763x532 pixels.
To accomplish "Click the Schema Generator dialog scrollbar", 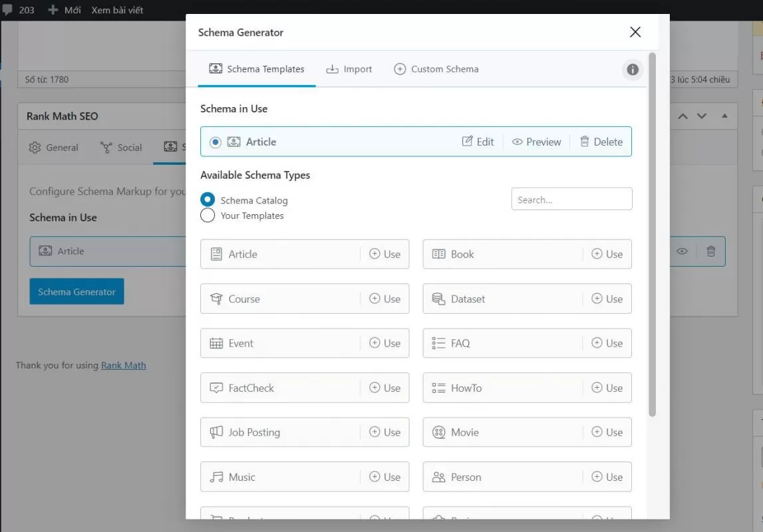I will coord(652,235).
